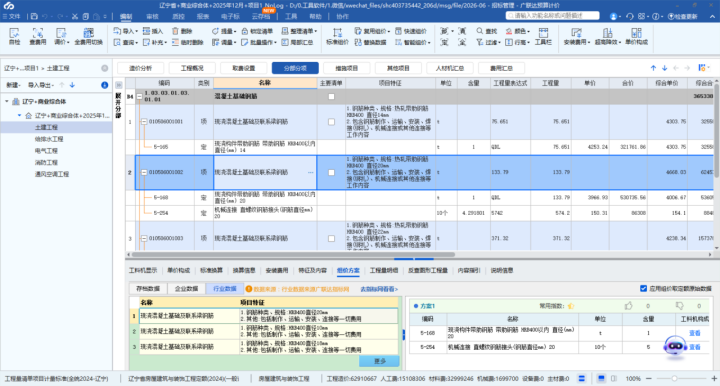Click the 临时删除 temporary delete icon
Screen dimensions: 720x386
point(187,42)
